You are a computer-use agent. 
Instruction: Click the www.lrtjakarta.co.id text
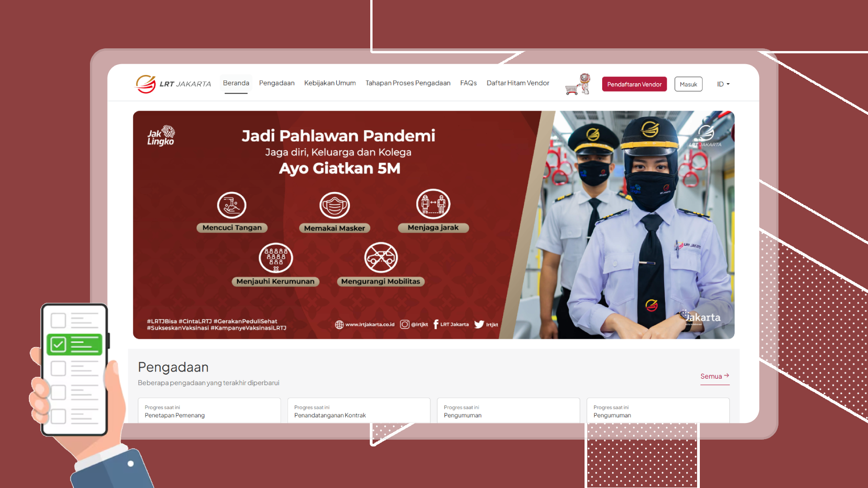click(370, 324)
